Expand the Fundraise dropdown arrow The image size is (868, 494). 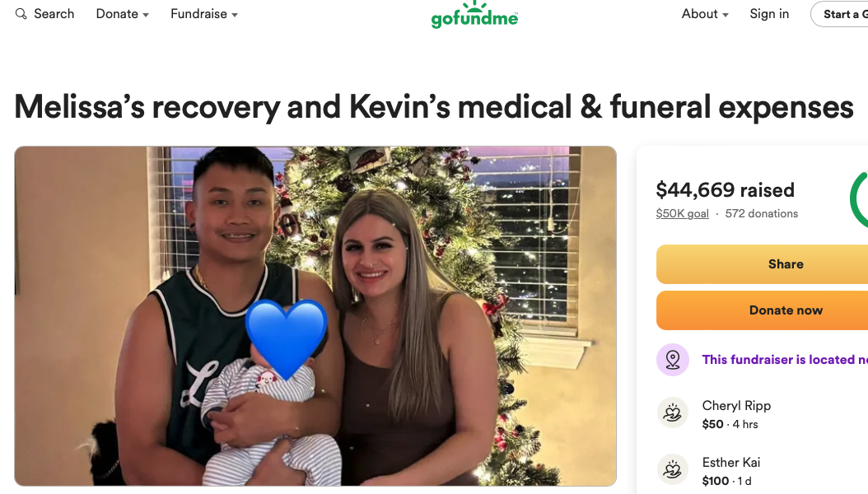(x=235, y=15)
